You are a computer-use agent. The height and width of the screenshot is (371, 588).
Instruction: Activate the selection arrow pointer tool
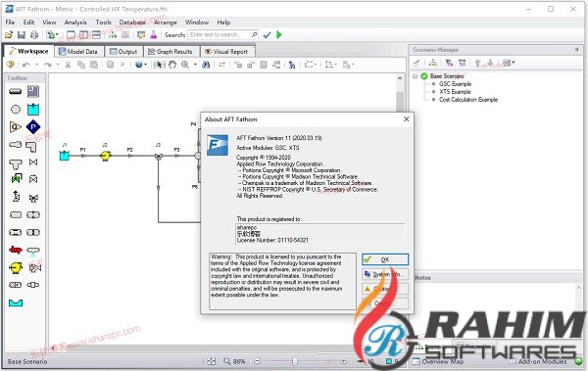point(159,65)
